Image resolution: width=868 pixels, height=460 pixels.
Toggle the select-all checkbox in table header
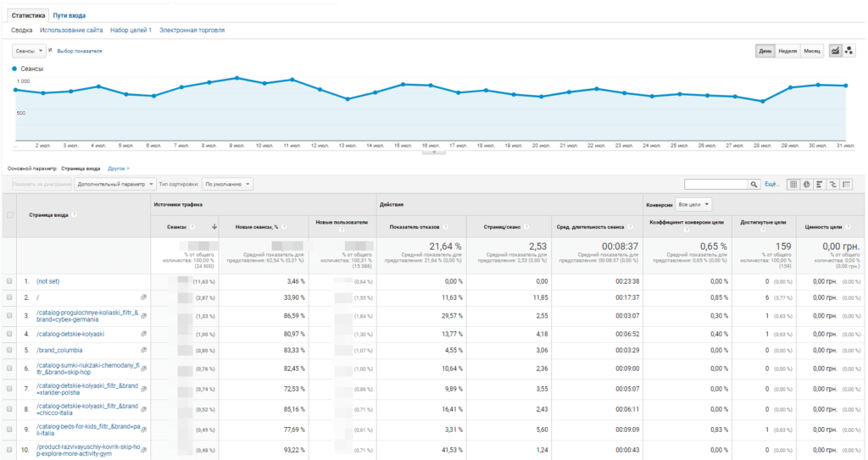tap(9, 215)
